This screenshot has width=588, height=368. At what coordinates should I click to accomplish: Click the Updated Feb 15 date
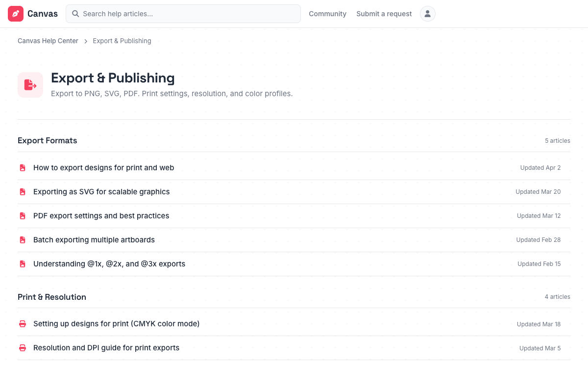pos(539,264)
